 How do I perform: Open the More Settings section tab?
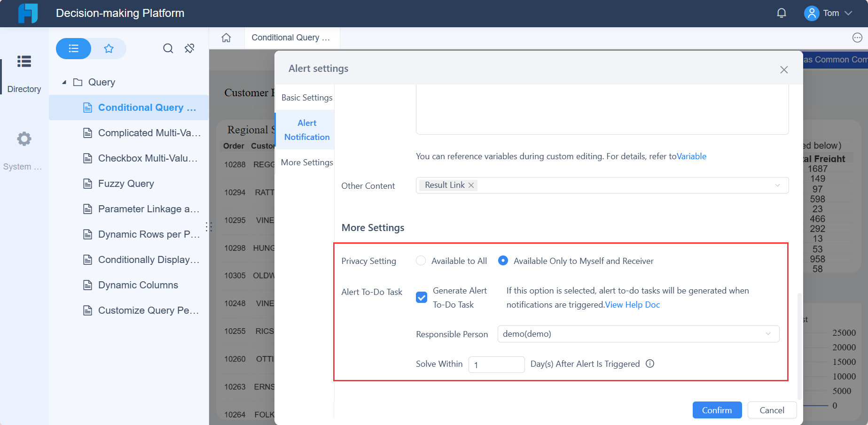(x=306, y=162)
